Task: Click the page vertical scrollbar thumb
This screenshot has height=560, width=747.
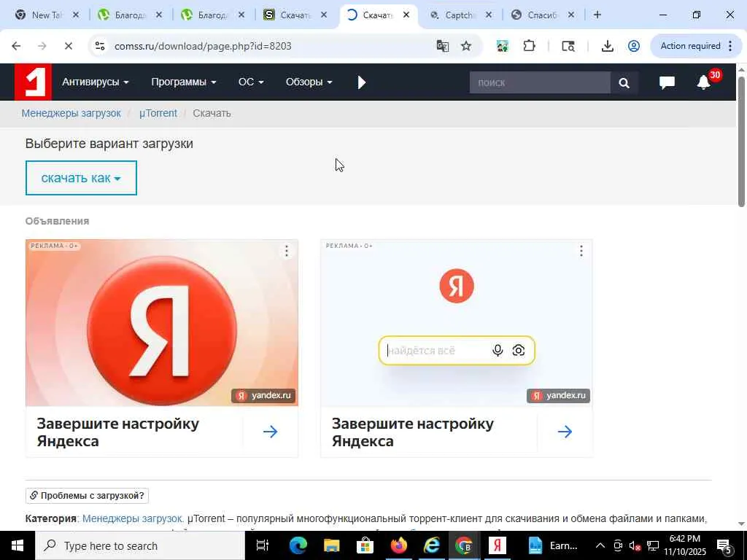Action: 741,141
